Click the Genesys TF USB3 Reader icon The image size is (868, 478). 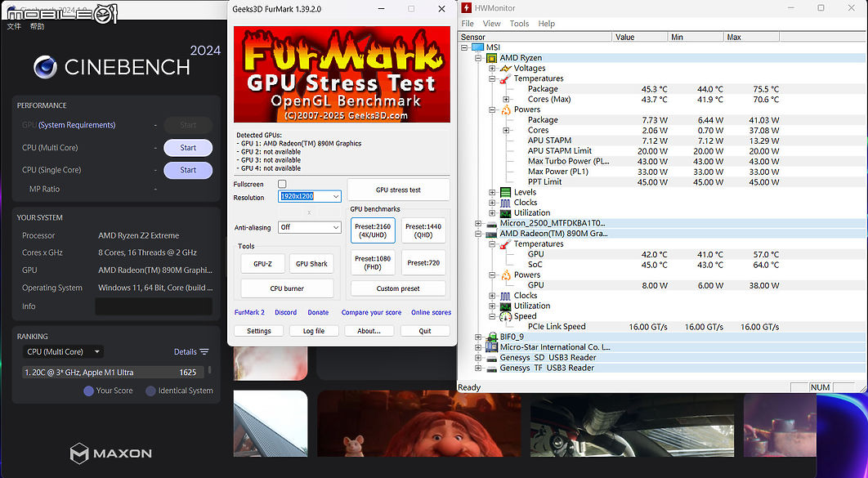click(x=491, y=369)
